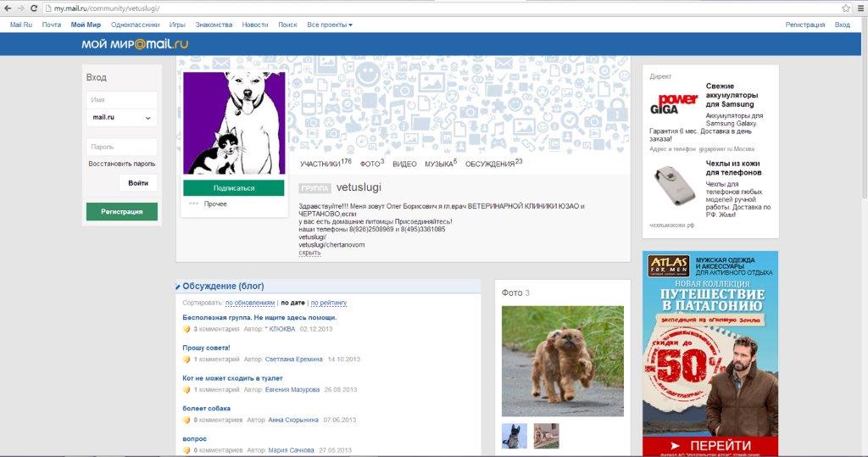Open Mail.Ru in top navigation
Viewport: 868px width, 457px height.
point(21,25)
